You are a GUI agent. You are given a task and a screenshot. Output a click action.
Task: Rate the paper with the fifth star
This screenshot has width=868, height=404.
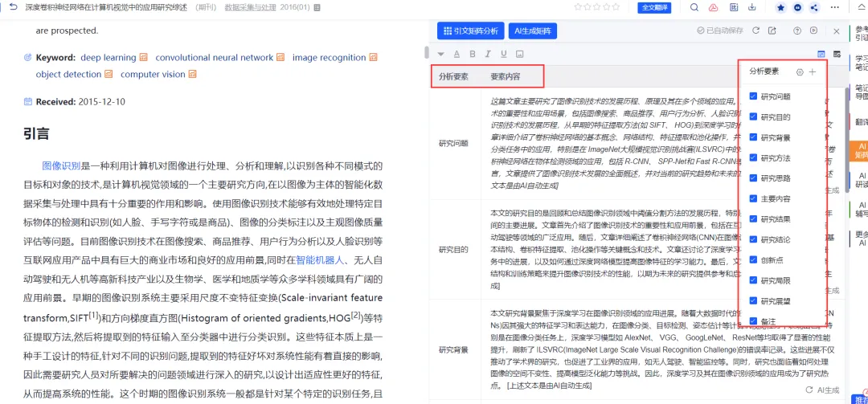point(616,8)
